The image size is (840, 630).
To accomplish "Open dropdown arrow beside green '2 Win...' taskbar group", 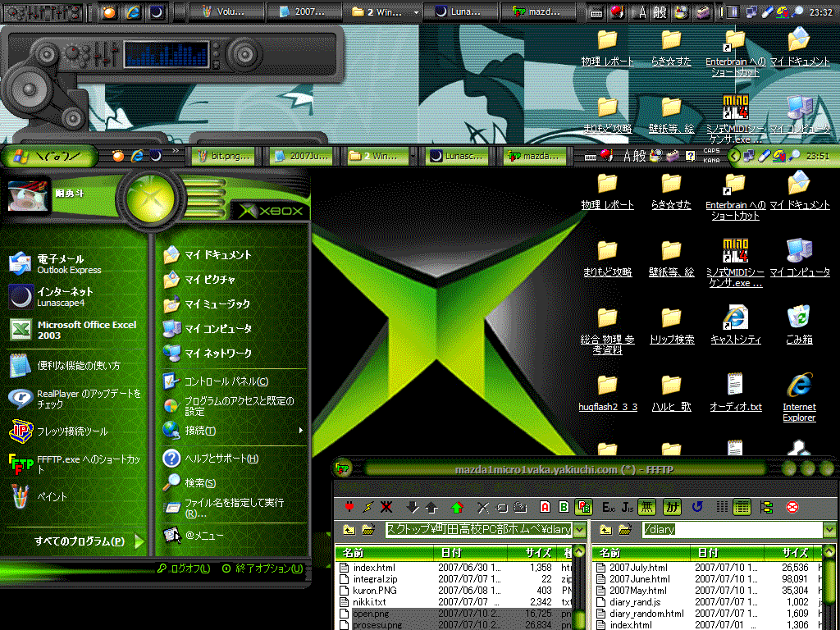I will pyautogui.click(x=413, y=156).
